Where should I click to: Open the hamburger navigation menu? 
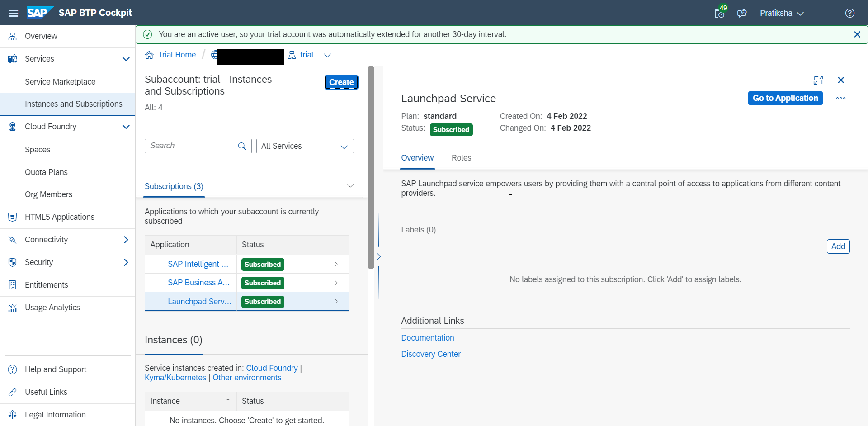[14, 13]
